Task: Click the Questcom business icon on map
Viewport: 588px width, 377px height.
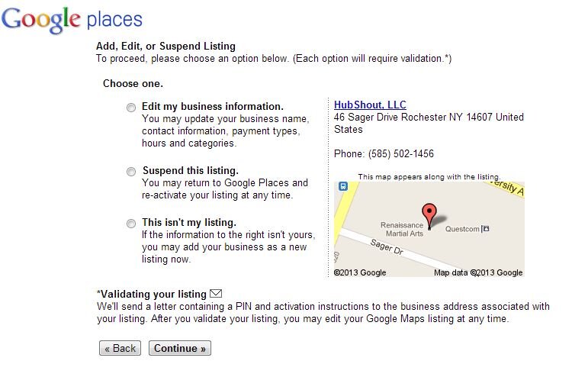Action: 486,228
